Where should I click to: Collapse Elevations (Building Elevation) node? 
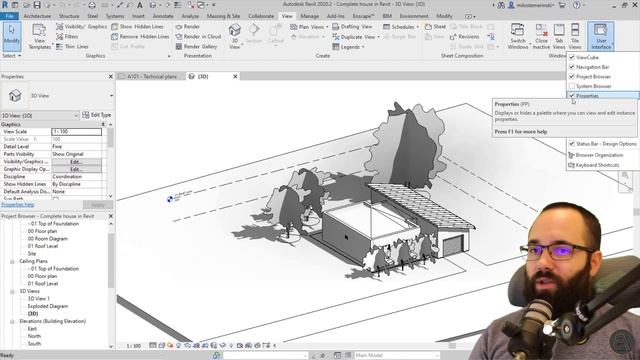[x=12, y=322]
